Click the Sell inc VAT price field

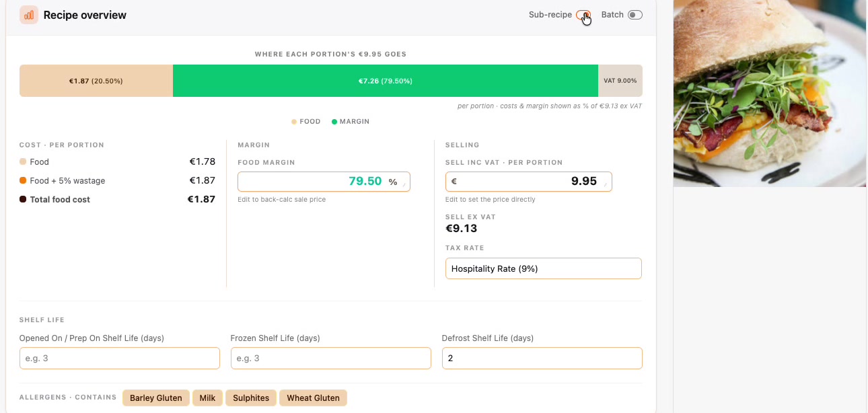[x=529, y=182]
